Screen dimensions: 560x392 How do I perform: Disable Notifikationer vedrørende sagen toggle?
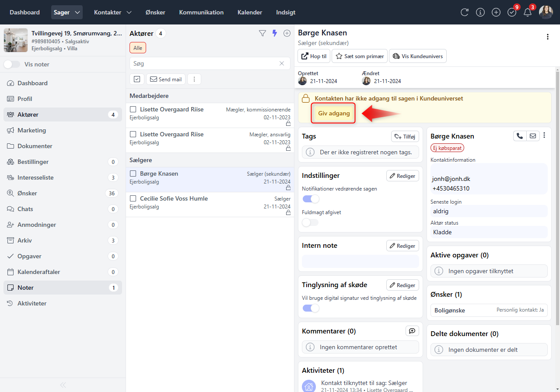(x=311, y=199)
